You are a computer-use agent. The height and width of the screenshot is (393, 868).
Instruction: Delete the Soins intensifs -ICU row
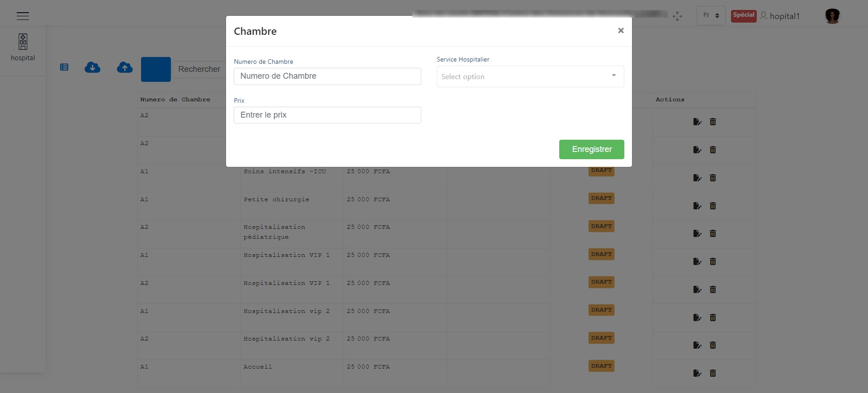713,178
